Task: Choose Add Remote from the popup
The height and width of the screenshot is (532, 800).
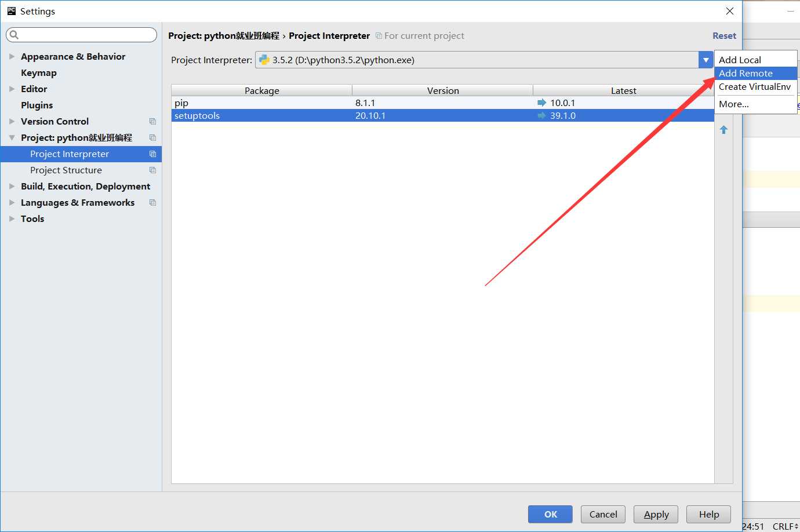Action: [756, 73]
